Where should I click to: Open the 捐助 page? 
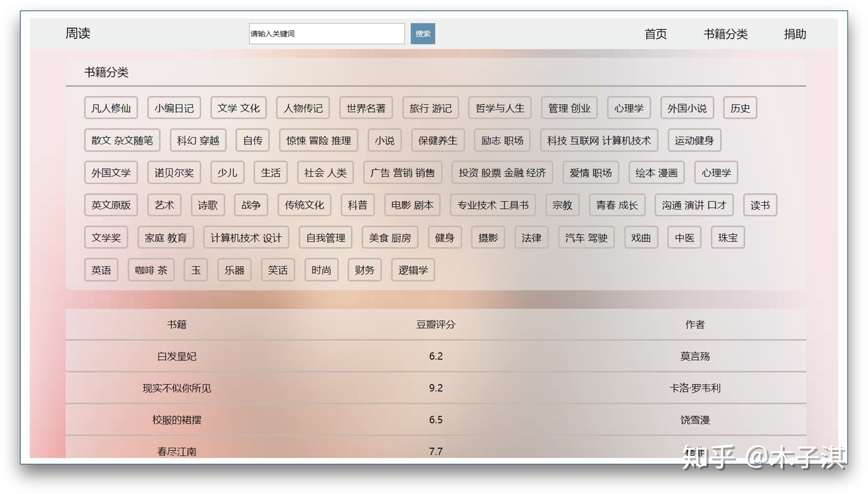pyautogui.click(x=795, y=34)
